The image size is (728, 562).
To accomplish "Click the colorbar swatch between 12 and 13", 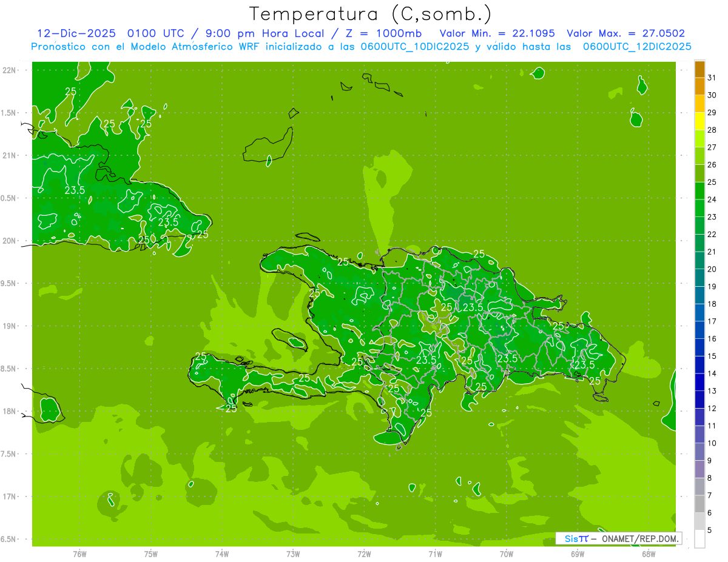I will point(699,400).
